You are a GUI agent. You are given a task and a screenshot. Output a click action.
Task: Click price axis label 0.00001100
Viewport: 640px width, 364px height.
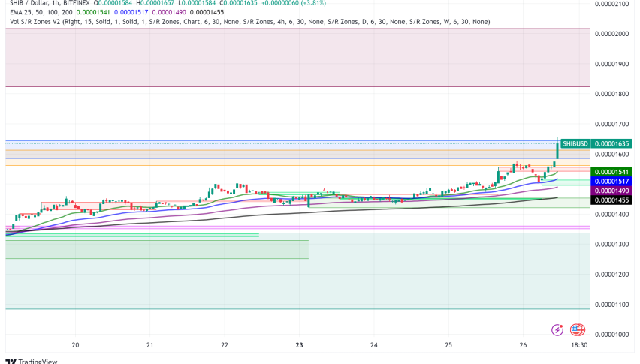tap(611, 305)
